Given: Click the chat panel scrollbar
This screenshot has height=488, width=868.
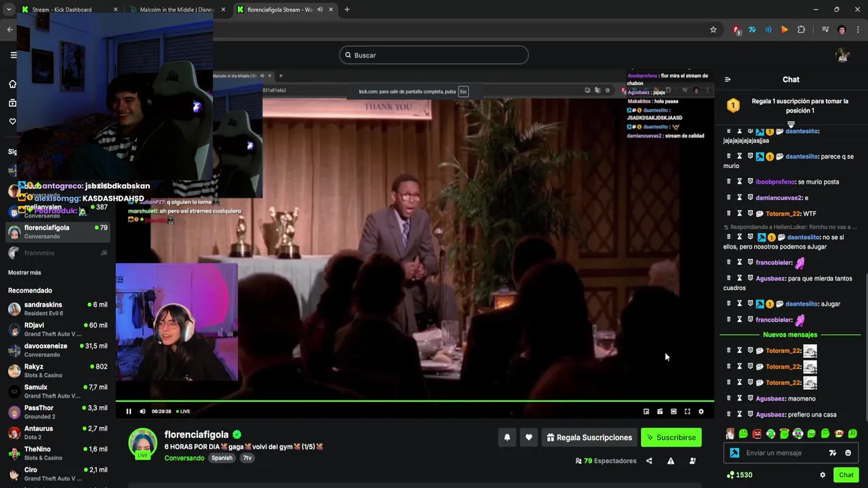Looking at the screenshot, I should (x=866, y=346).
